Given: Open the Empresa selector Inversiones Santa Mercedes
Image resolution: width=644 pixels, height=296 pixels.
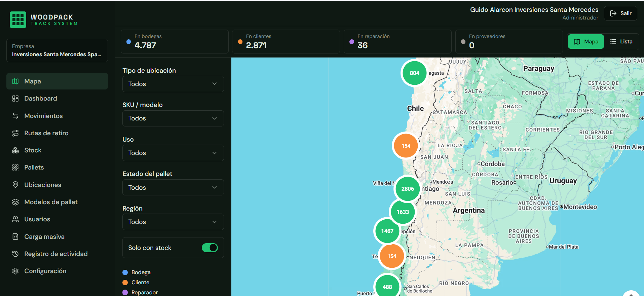Looking at the screenshot, I should pos(57,50).
